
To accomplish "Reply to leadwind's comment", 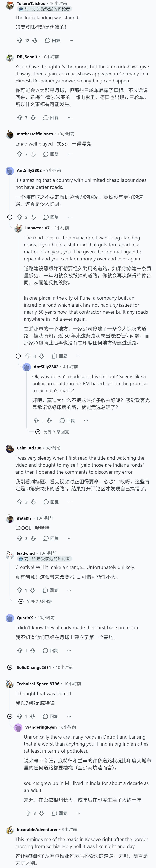I will click(50, 590).
